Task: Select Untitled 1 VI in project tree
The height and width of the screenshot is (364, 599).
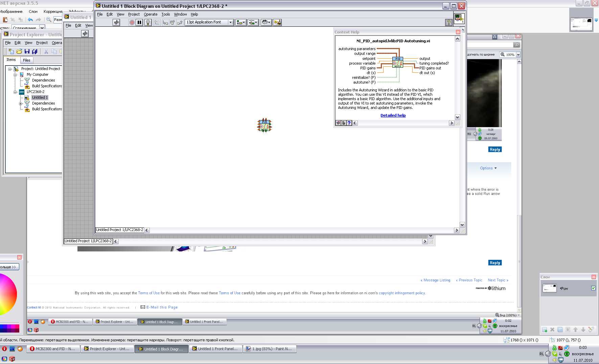Action: coord(40,97)
